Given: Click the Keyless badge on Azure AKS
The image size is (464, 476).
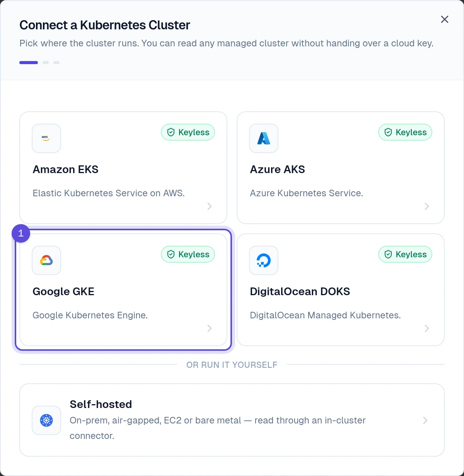Looking at the screenshot, I should click(405, 132).
